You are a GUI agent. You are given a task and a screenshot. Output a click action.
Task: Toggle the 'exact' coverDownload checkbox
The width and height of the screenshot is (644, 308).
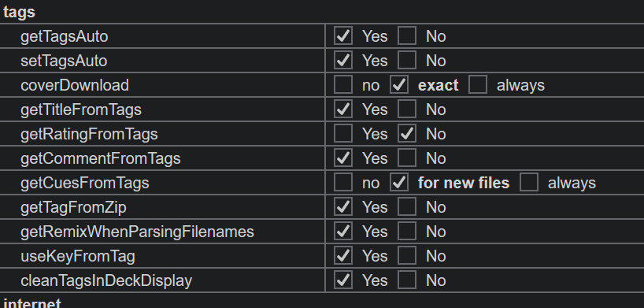point(399,85)
